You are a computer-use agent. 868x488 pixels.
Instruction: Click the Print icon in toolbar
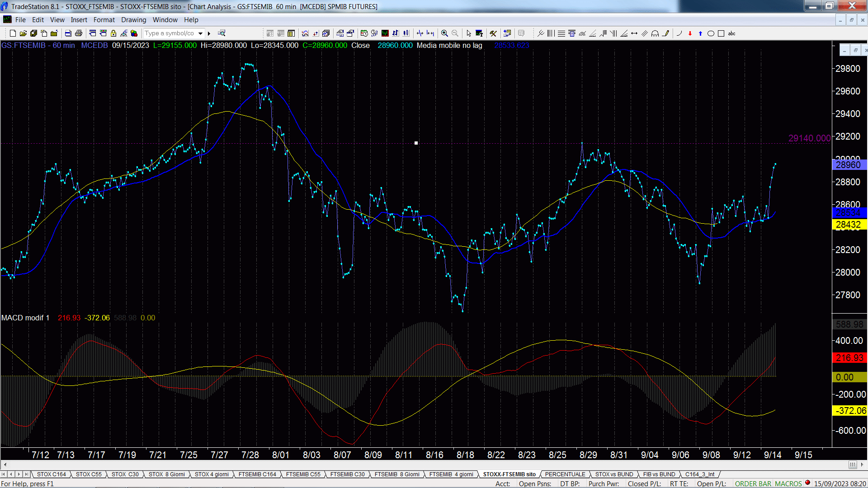[79, 33]
